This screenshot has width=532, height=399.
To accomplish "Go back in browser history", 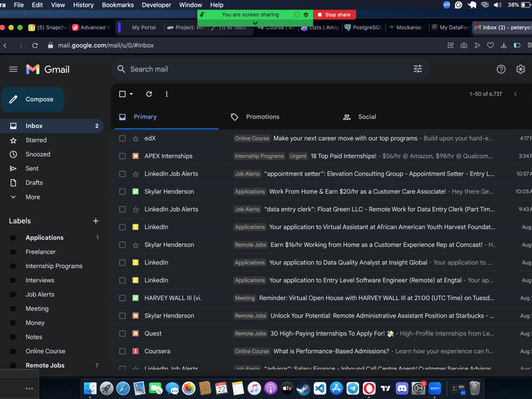I will pyautogui.click(x=5, y=45).
